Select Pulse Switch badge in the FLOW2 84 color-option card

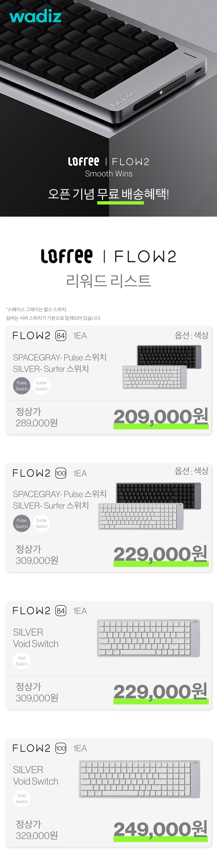[22, 386]
